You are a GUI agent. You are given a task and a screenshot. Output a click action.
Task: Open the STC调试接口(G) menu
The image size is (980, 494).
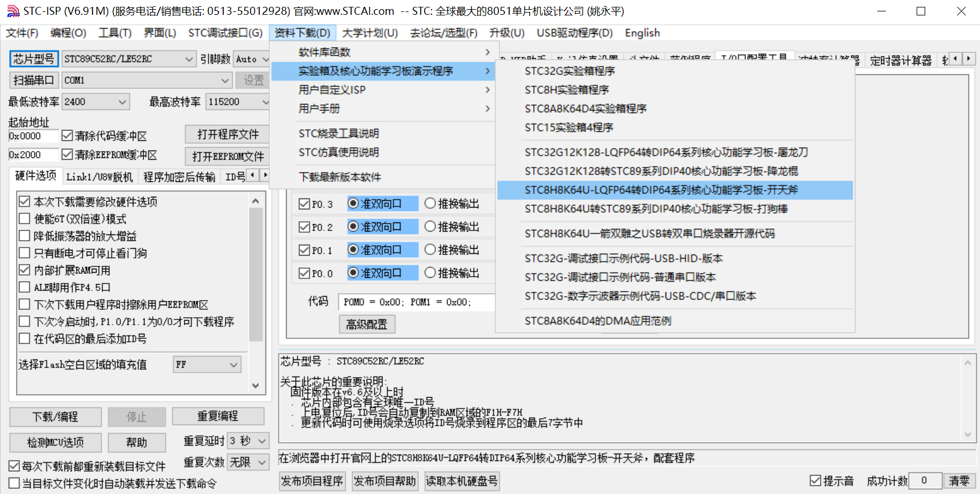pyautogui.click(x=225, y=33)
